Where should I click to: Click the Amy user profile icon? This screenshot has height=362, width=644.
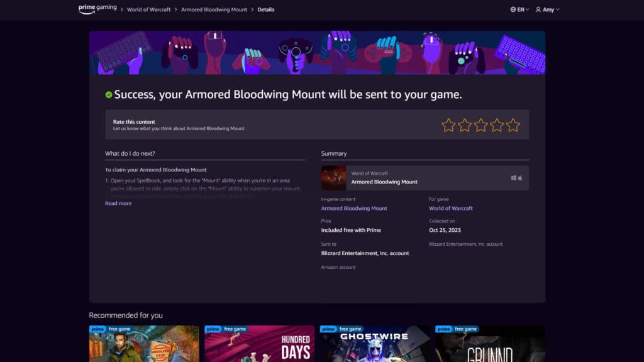click(x=538, y=10)
